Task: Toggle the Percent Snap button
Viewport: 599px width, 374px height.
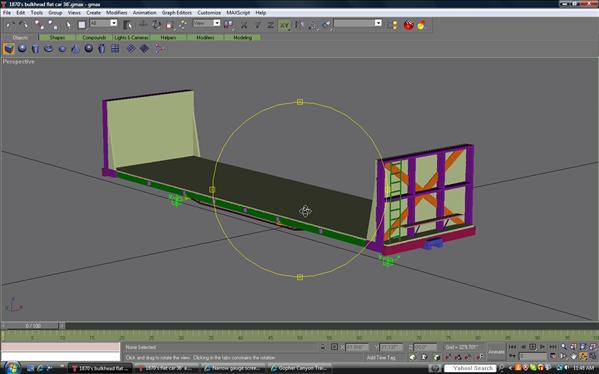Action: point(468,357)
